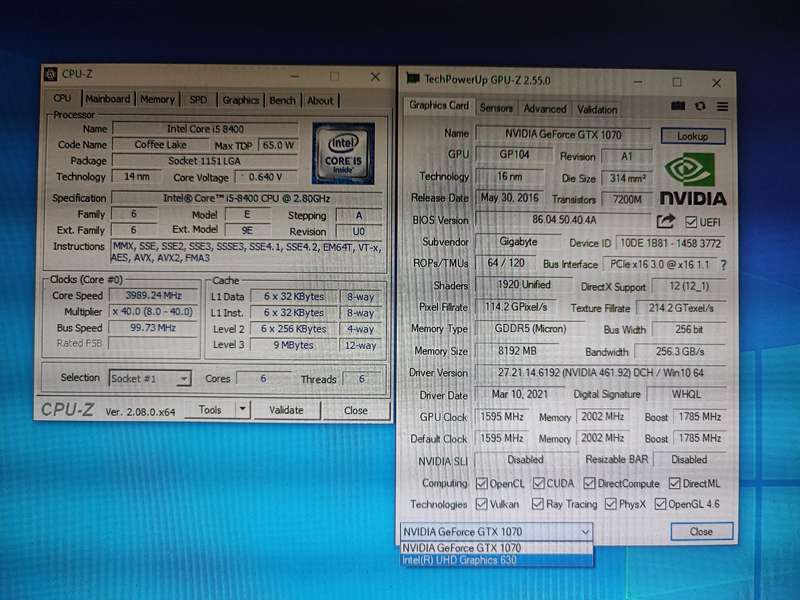Viewport: 800px width, 600px height.
Task: Toggle the CUDA checkbox
Action: [538, 483]
